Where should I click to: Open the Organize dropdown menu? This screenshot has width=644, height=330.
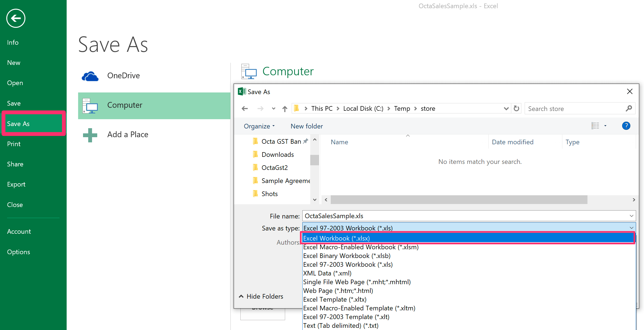click(259, 126)
